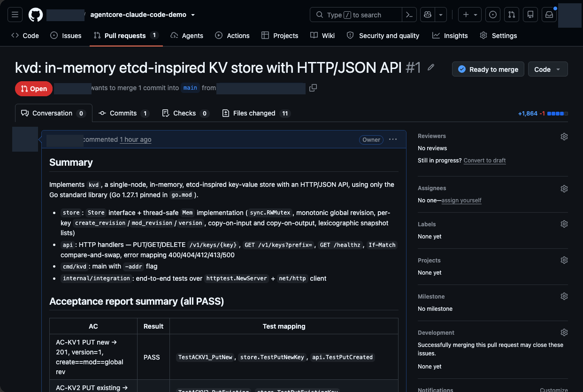Image resolution: width=583 pixels, height=392 pixels.
Task: Click the main base branch link
Action: point(190,88)
